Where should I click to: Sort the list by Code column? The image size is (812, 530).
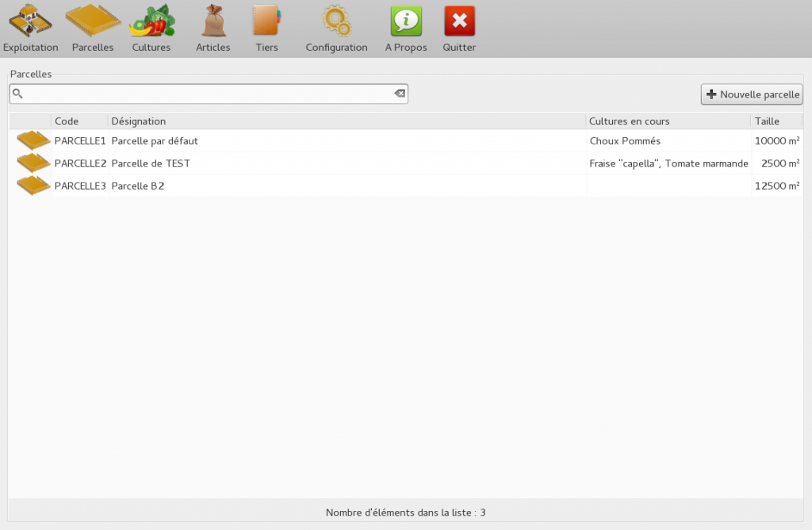[80, 121]
